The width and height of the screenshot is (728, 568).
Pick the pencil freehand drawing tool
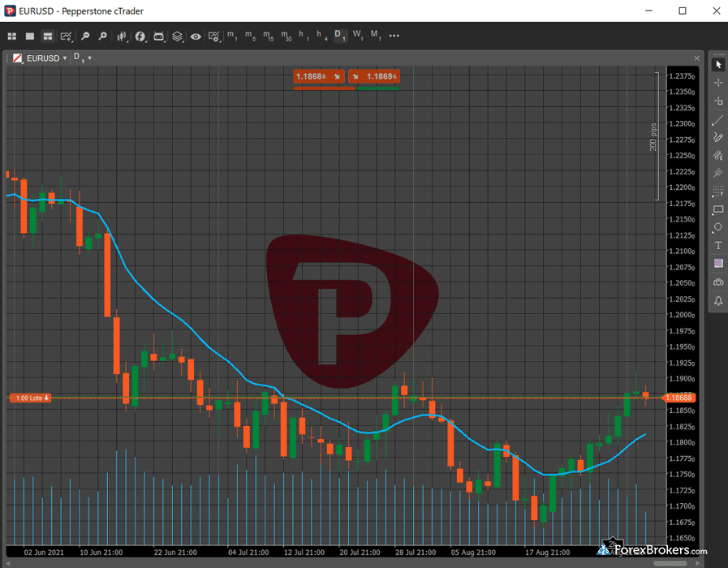pyautogui.click(x=718, y=138)
